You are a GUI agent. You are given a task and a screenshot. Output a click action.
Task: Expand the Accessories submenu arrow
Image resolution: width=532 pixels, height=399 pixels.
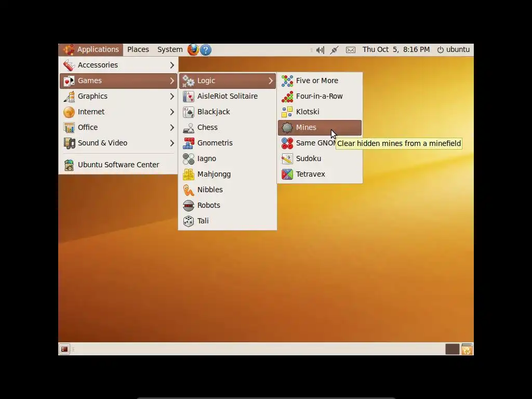(172, 65)
